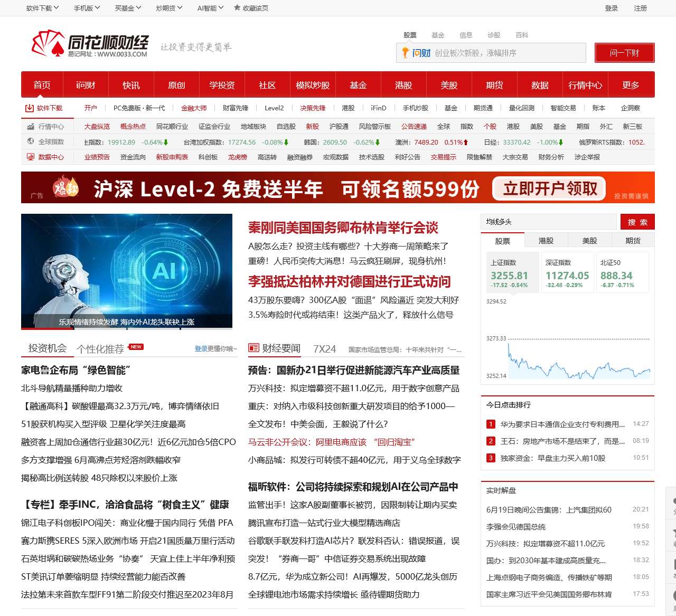
Task: Select the 百科 search tab
Action: [522, 35]
